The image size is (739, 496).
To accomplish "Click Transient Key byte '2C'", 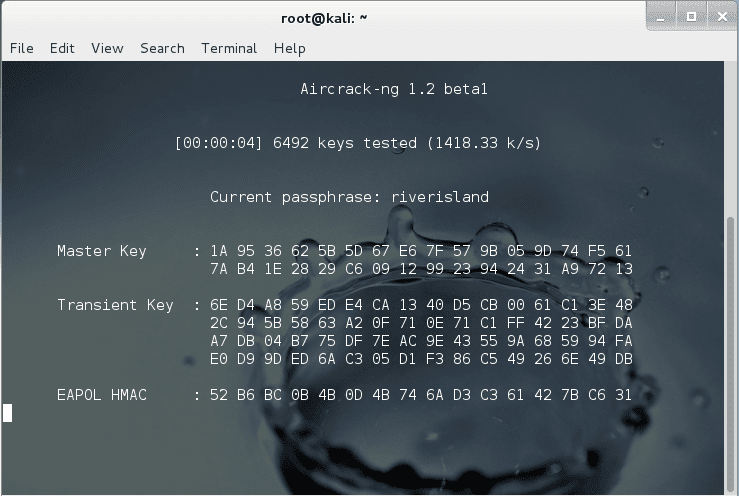I will [x=219, y=323].
